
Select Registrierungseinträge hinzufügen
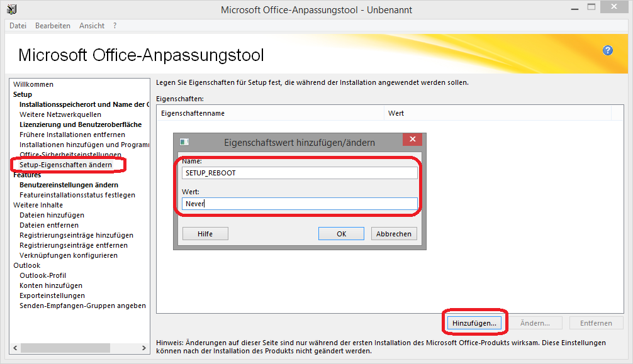tap(76, 235)
